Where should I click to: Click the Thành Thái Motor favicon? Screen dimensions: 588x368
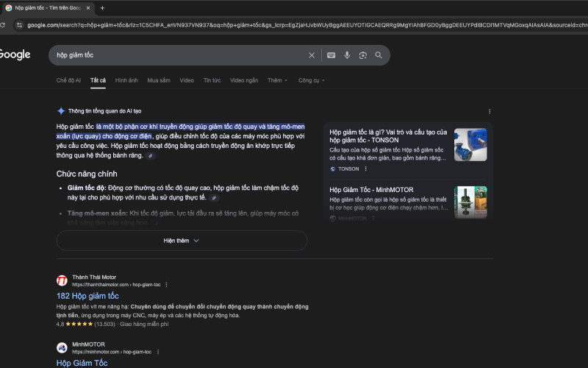coord(62,280)
